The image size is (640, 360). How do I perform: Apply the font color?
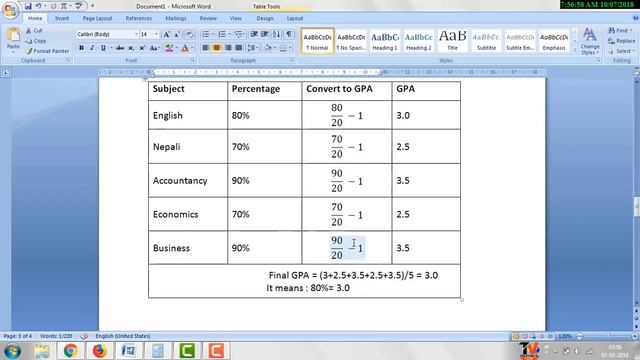(x=184, y=48)
